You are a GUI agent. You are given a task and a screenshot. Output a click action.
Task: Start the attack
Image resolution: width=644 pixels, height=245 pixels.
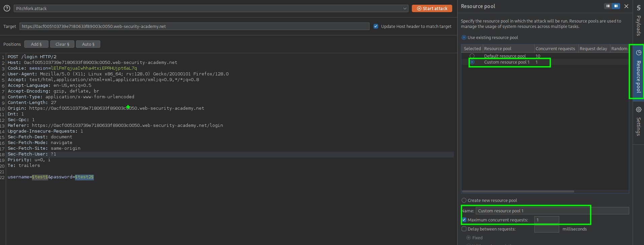point(432,8)
